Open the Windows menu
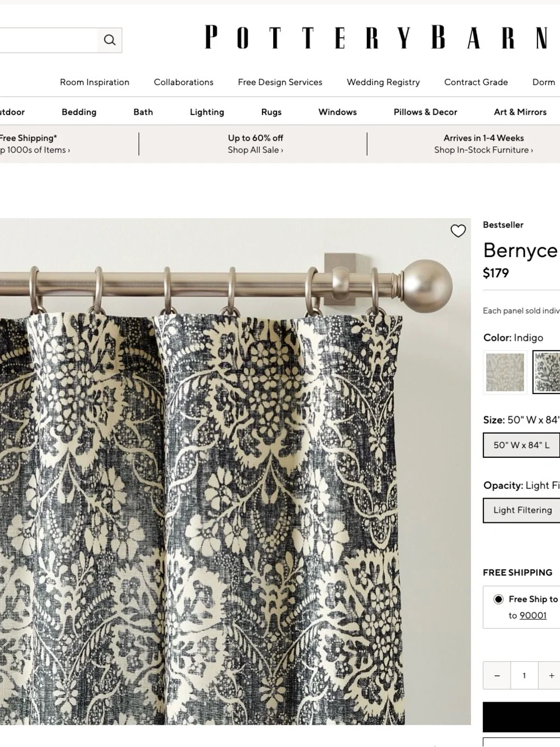The image size is (560, 747). [338, 112]
